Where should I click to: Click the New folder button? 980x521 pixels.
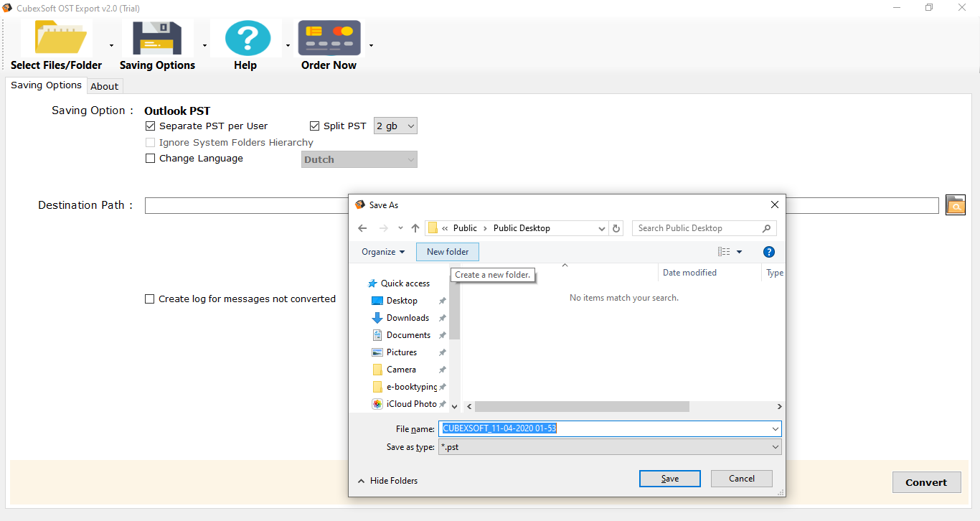coord(448,252)
